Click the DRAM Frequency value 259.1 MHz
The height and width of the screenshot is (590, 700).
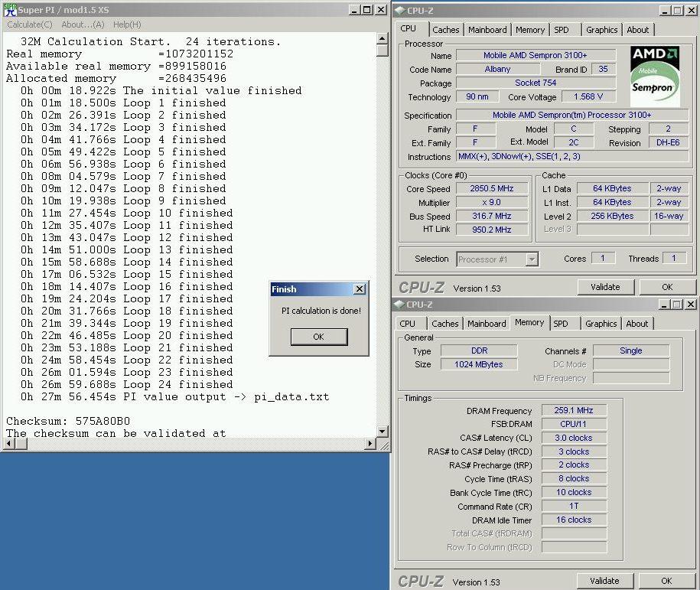pyautogui.click(x=574, y=410)
